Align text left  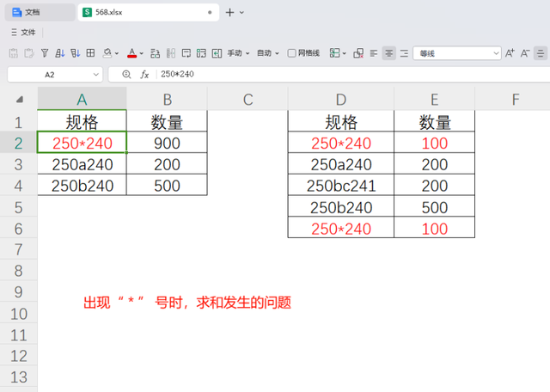[374, 53]
